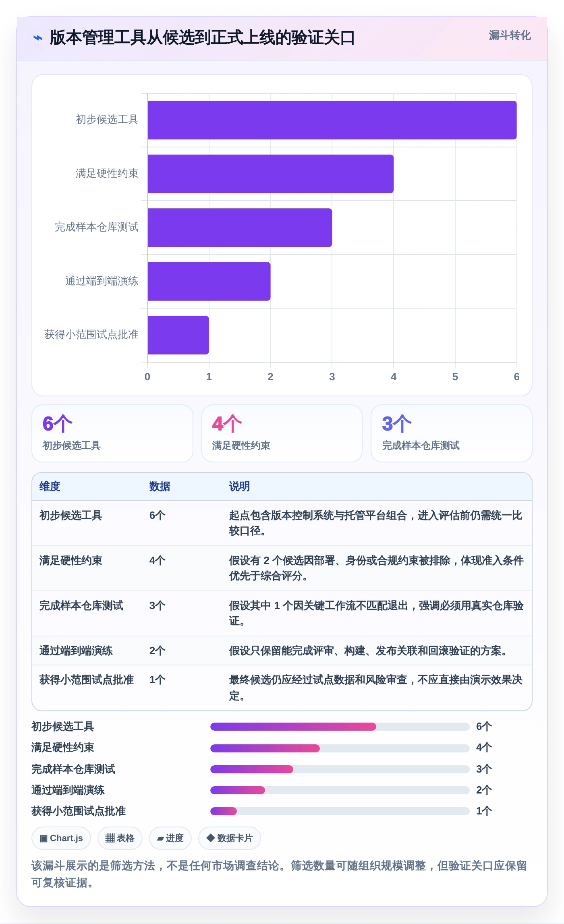Click the 初步候选工具 bar in the chart
The width and height of the screenshot is (564, 924).
[332, 120]
